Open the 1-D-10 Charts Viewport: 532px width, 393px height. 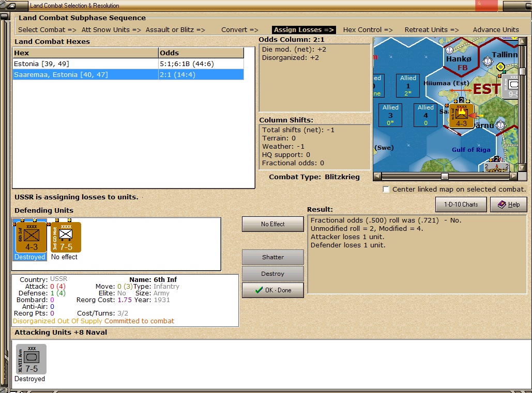(x=461, y=205)
